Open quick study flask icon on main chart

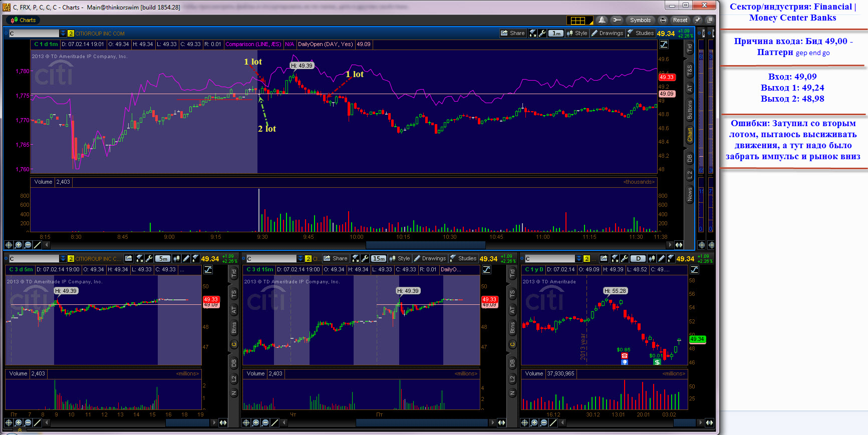pyautogui.click(x=533, y=33)
